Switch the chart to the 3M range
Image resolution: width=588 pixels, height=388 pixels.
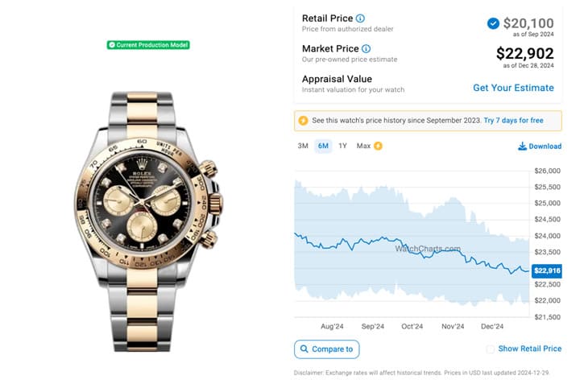coord(303,147)
